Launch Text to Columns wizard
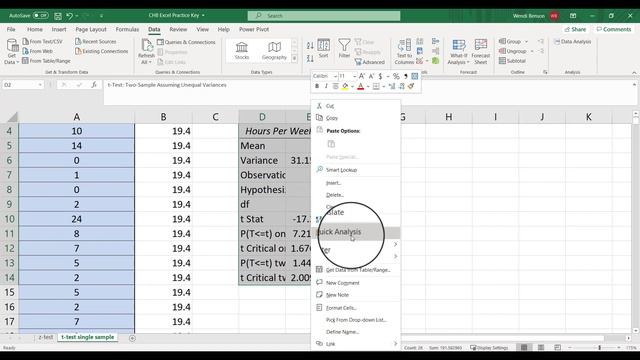Image resolution: width=640 pixels, height=360 pixels. pyautogui.click(x=404, y=51)
